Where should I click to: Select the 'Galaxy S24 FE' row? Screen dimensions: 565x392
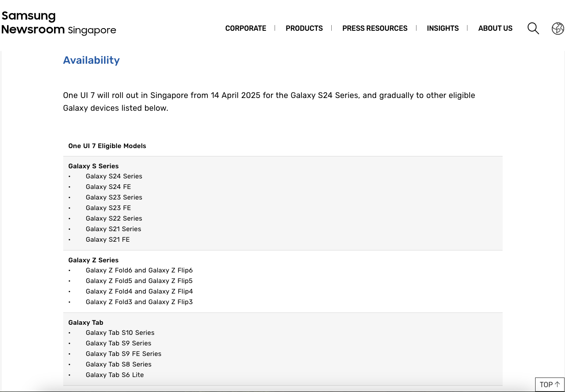pyautogui.click(x=108, y=187)
